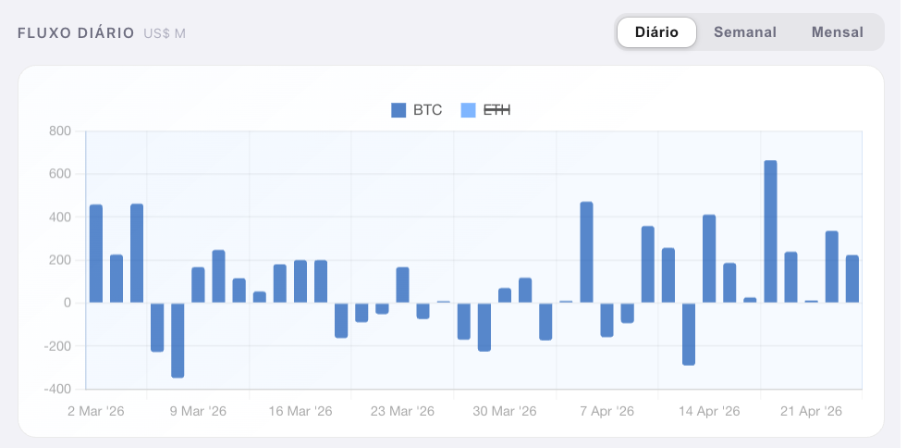This screenshot has height=448, width=901.
Task: Click the mid-April negative bar near -290
Action: [x=688, y=334]
